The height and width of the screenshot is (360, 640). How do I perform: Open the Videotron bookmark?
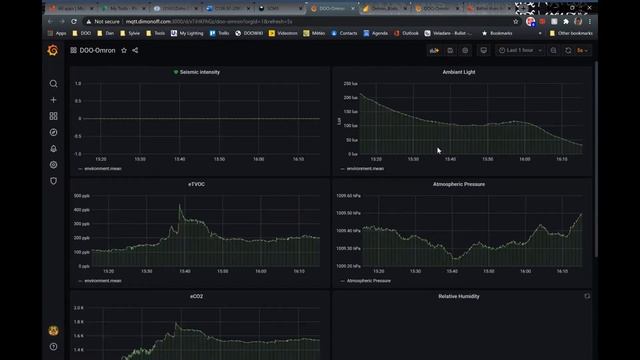(283, 33)
